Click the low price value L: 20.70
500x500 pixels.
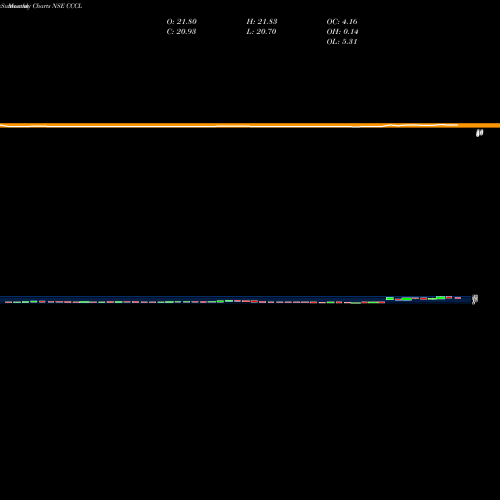(x=261, y=32)
